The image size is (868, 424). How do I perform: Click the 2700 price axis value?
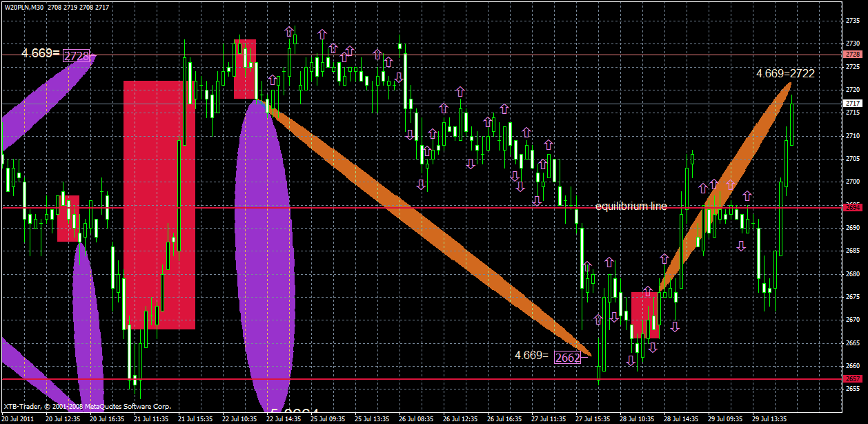pyautogui.click(x=852, y=182)
